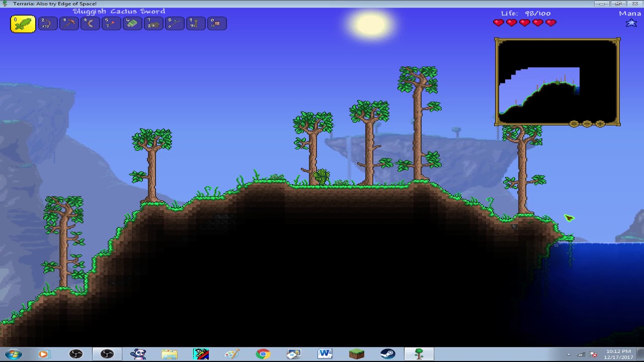
Task: Open Microsoft Word from the taskbar
Action: tap(325, 354)
